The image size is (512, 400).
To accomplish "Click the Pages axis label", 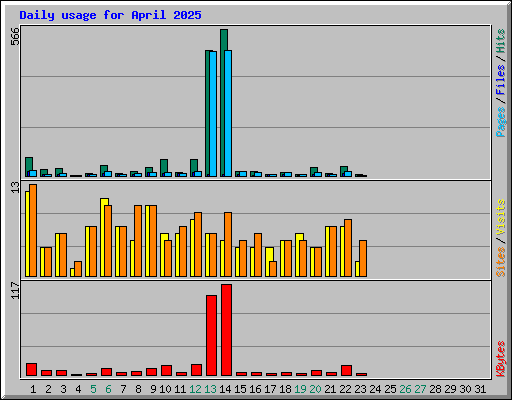I will click(500, 122).
